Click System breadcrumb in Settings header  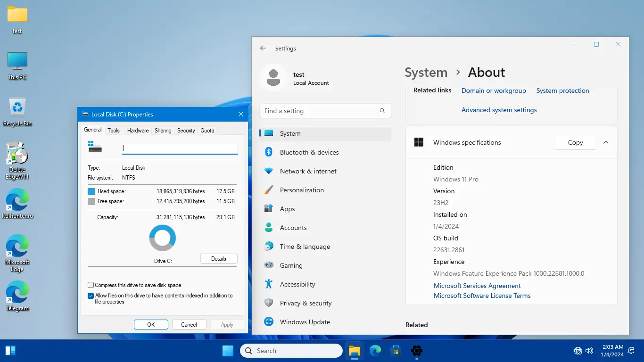pyautogui.click(x=426, y=72)
